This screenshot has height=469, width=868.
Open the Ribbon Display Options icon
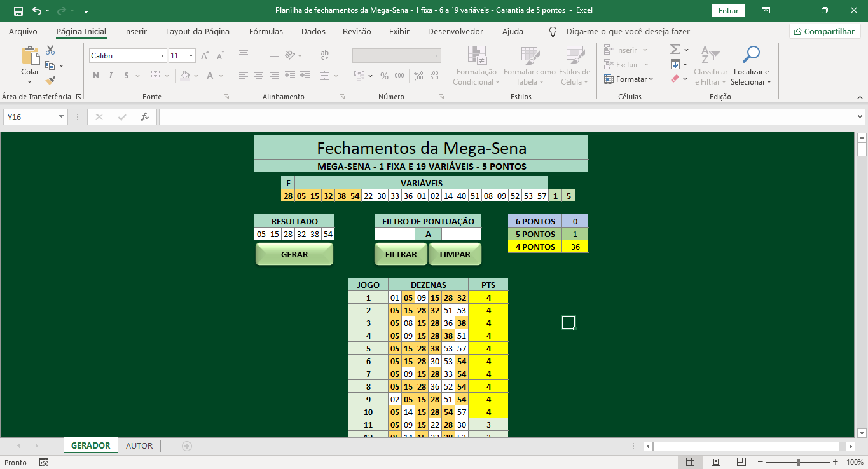pos(766,11)
